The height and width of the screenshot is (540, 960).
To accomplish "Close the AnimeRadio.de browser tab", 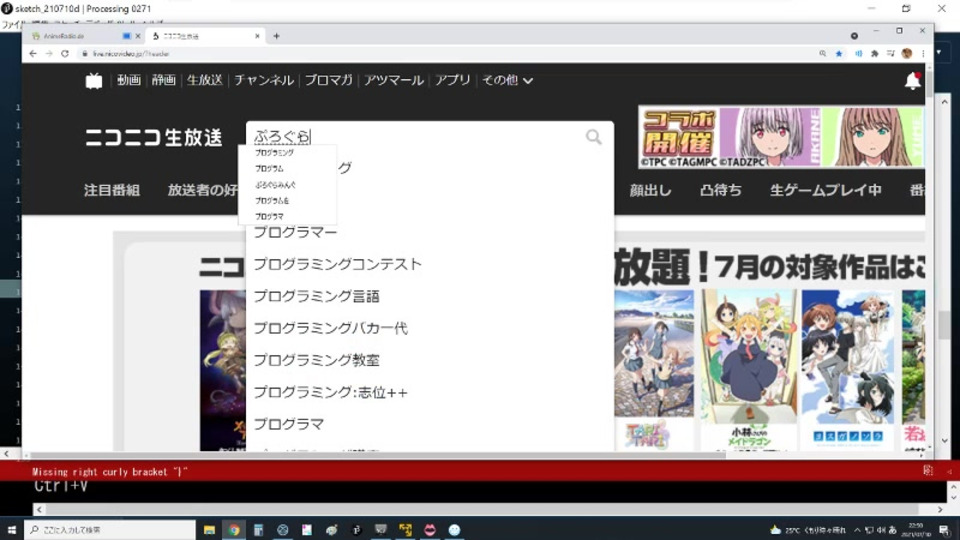I will 138,36.
